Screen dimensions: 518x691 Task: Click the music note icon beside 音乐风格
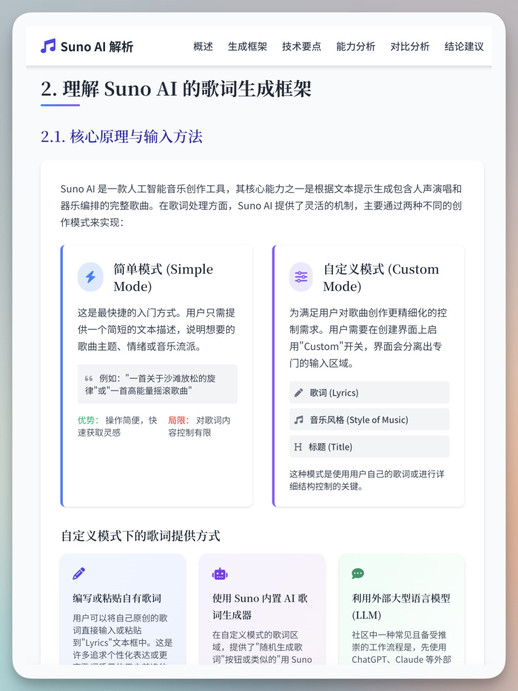click(x=298, y=420)
